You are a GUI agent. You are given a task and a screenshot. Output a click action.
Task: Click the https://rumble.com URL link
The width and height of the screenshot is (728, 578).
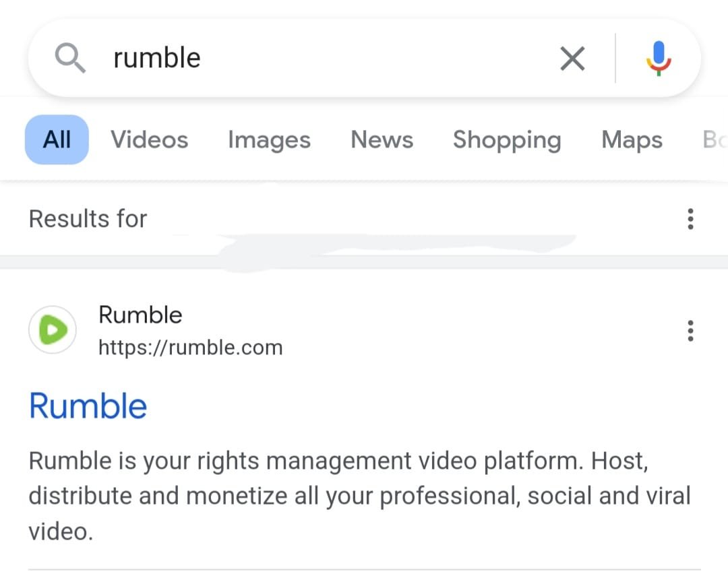[191, 348]
